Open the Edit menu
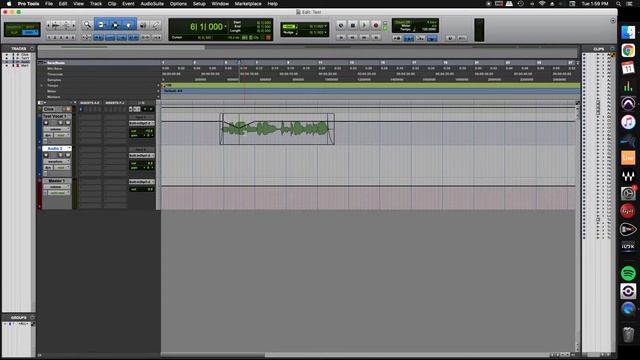This screenshot has width=640, height=360. (x=63, y=4)
